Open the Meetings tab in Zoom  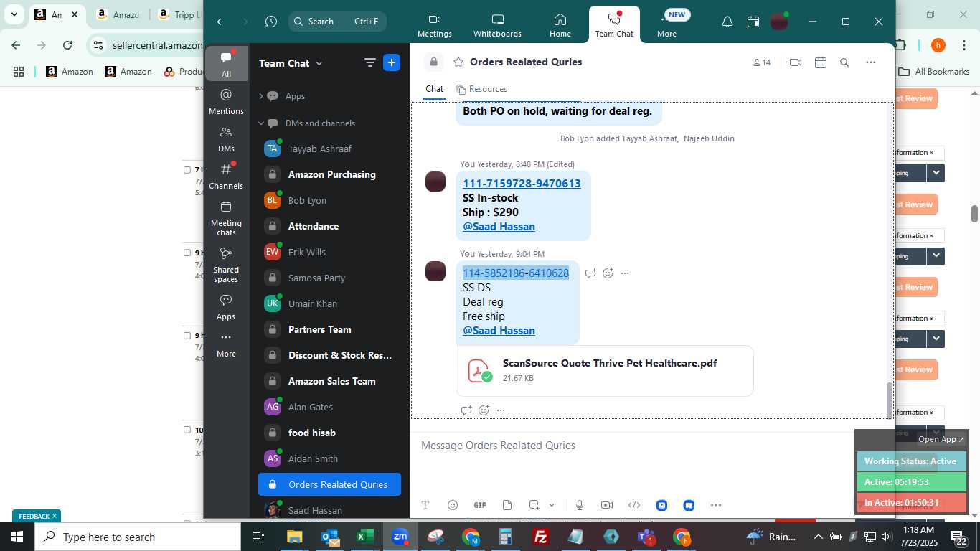pos(435,26)
